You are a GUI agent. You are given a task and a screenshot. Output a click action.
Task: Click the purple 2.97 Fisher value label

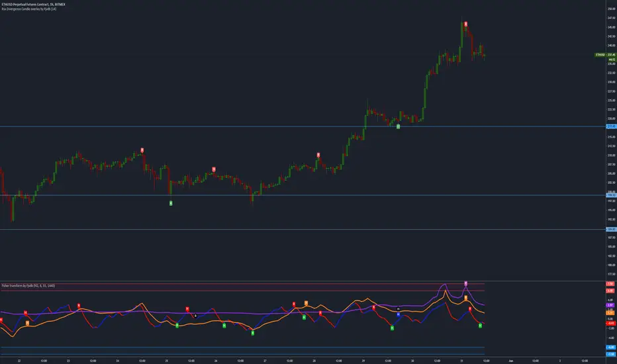[610, 305]
